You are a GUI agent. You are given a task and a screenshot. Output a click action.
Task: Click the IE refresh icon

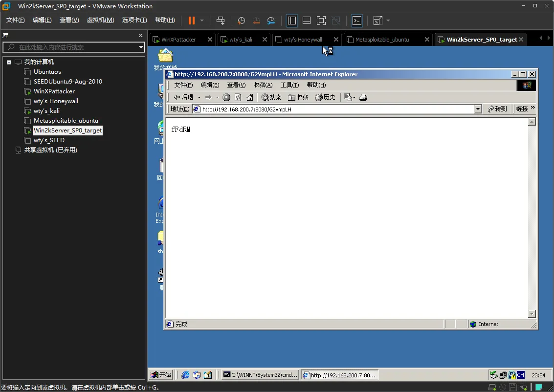pos(238,97)
